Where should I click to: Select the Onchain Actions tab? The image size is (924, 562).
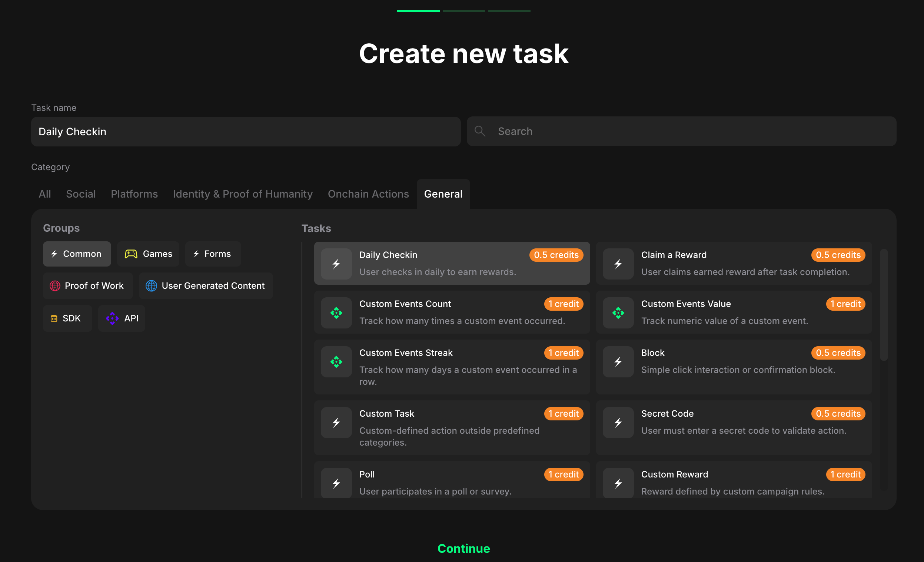point(368,194)
